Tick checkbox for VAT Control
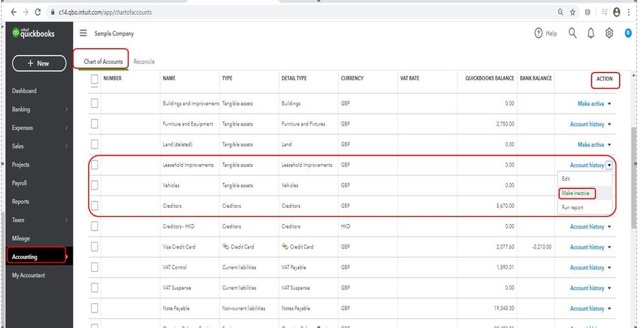 click(94, 267)
